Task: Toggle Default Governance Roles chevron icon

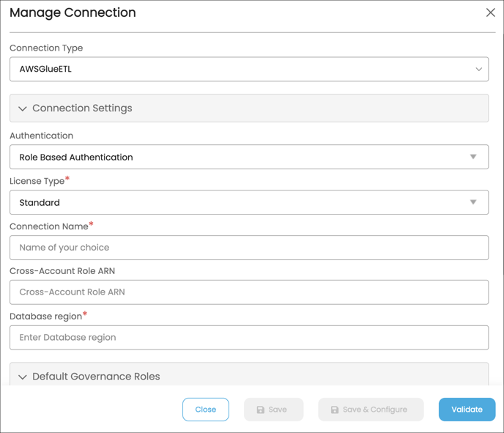Action: pyautogui.click(x=23, y=377)
